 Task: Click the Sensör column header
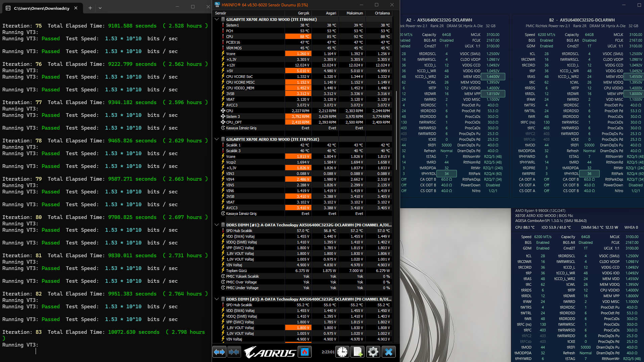point(249,13)
